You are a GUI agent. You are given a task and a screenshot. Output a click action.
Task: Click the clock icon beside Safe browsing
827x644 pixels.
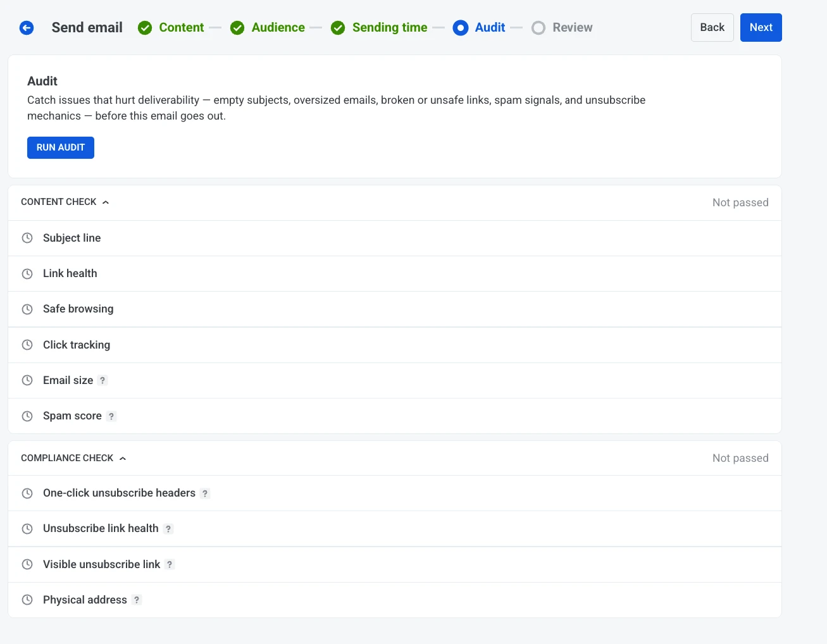(27, 309)
